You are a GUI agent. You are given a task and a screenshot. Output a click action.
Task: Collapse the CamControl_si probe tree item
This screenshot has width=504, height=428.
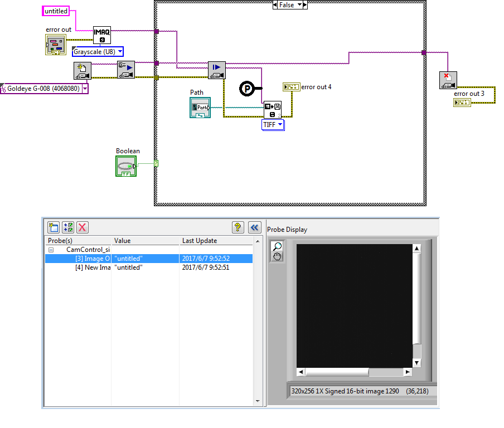pos(51,250)
